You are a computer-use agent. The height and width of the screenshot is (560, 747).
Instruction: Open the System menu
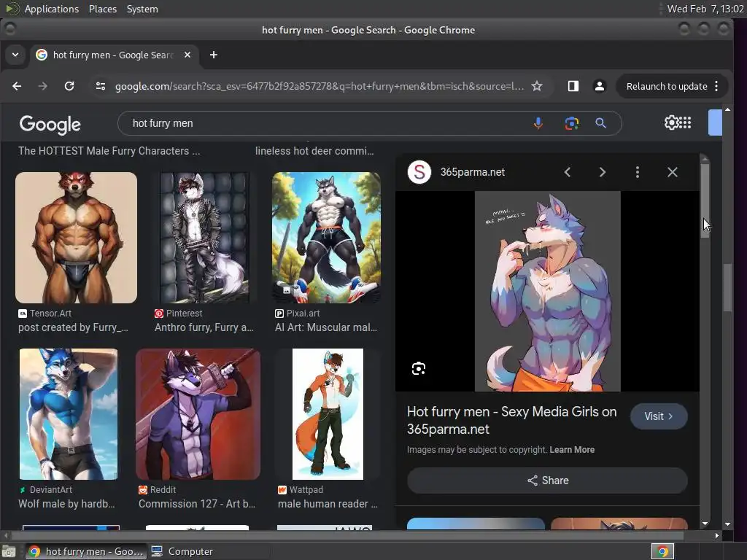(x=142, y=9)
